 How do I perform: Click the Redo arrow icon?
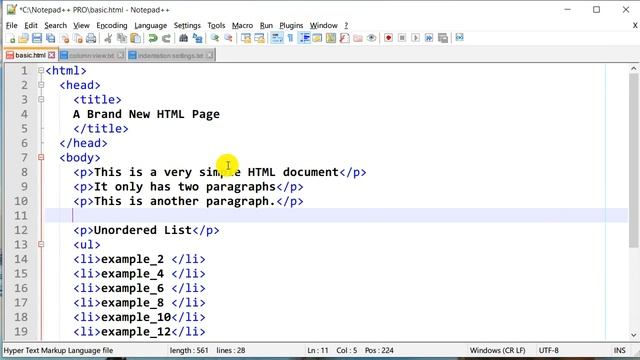pos(166,38)
